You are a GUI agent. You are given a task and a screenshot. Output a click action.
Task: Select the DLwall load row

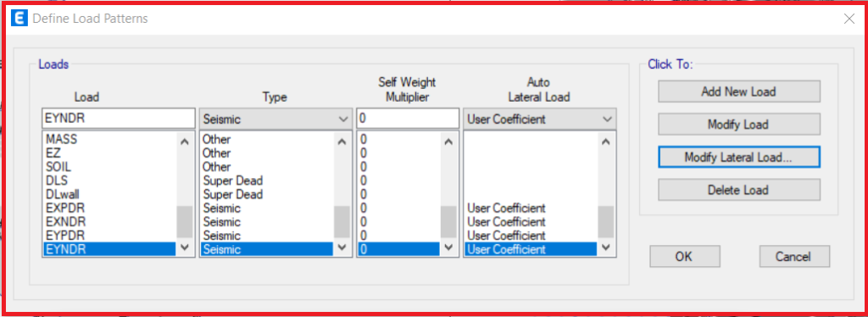tap(109, 195)
